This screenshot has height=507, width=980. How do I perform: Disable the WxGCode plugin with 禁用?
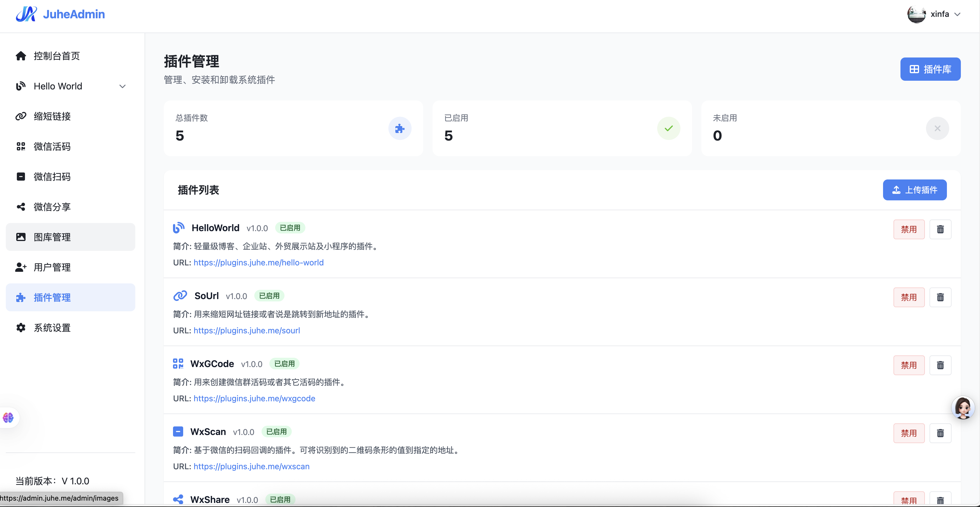[909, 365]
